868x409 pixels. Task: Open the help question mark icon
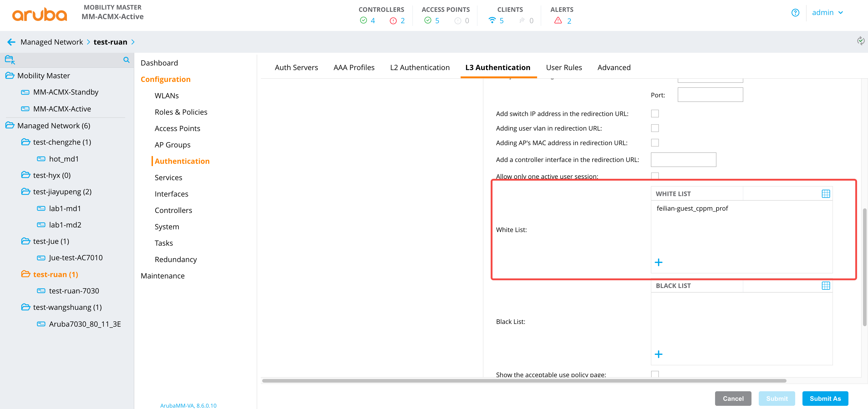[795, 13]
